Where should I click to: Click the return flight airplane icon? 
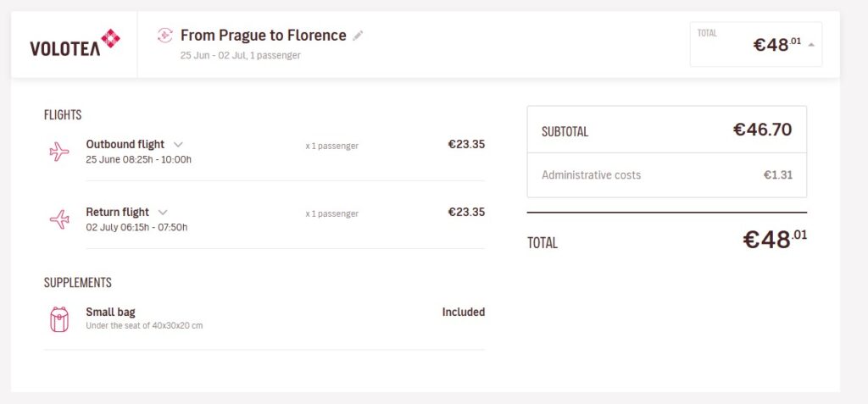pos(59,219)
